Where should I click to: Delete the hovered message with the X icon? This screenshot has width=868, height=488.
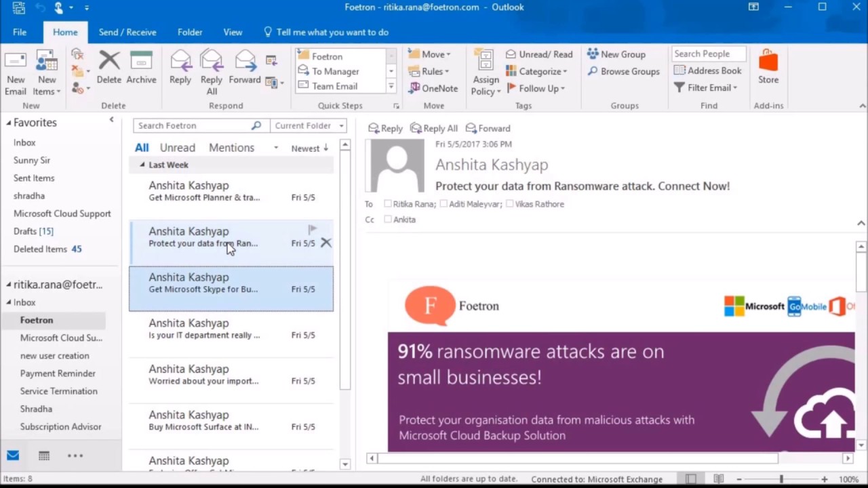[x=326, y=243]
